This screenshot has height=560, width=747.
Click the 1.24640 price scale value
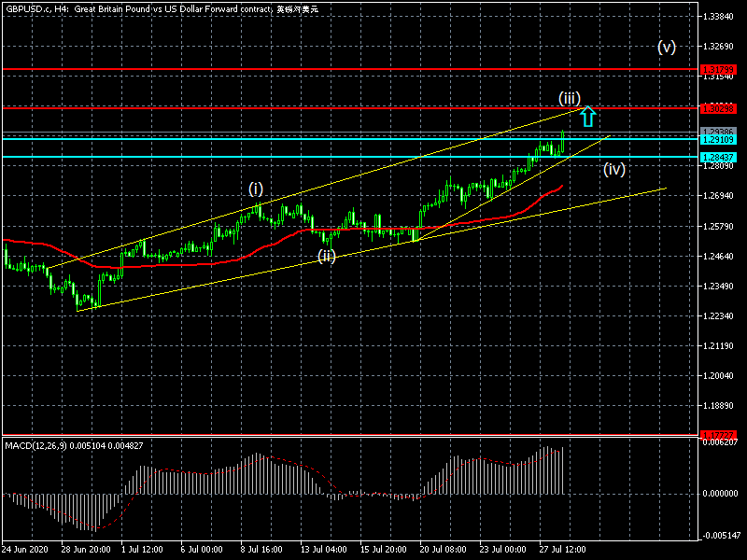[x=718, y=256]
